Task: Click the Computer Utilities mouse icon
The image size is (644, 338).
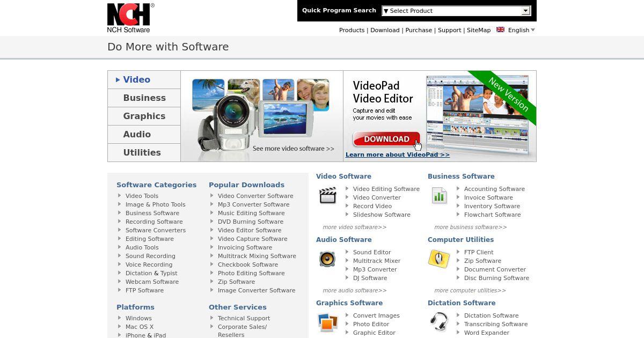Action: (439, 259)
